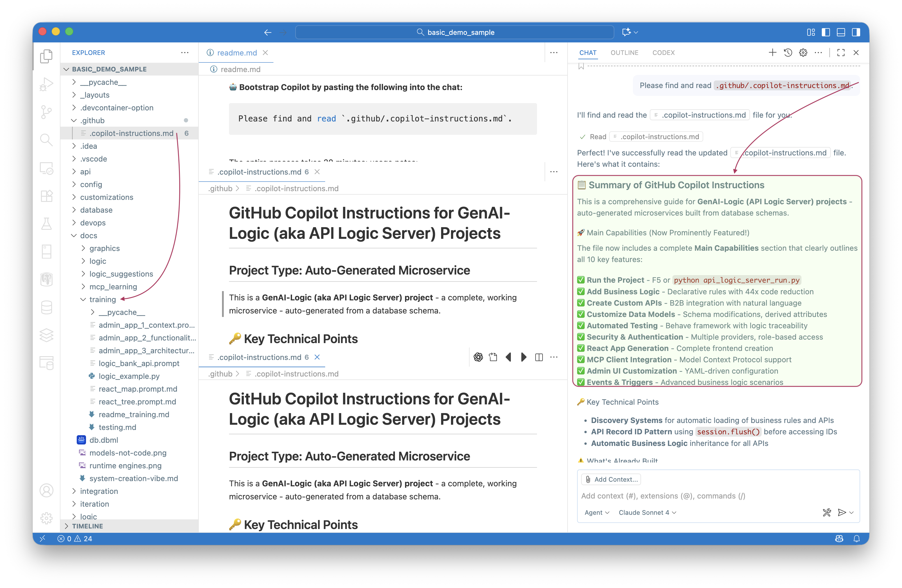Open the Agent mode dropdown
902x588 pixels.
tap(597, 512)
